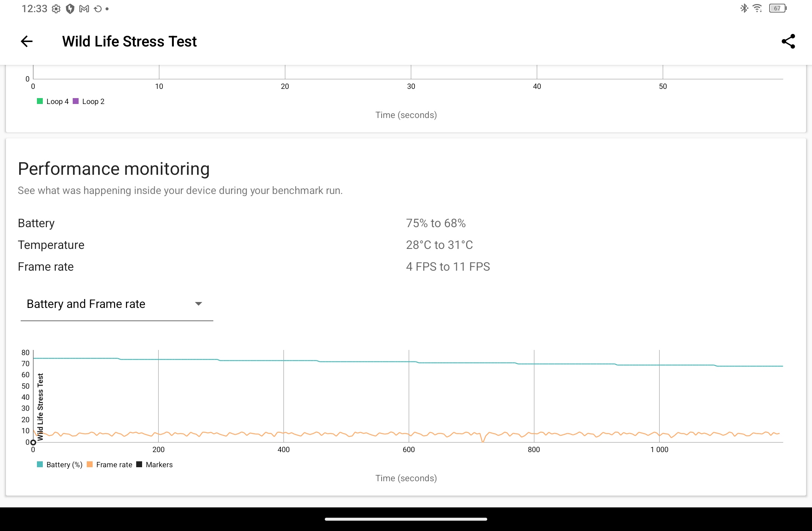Screen dimensions: 812x531
Task: Tap the battery indicator icon
Action: (x=778, y=8)
